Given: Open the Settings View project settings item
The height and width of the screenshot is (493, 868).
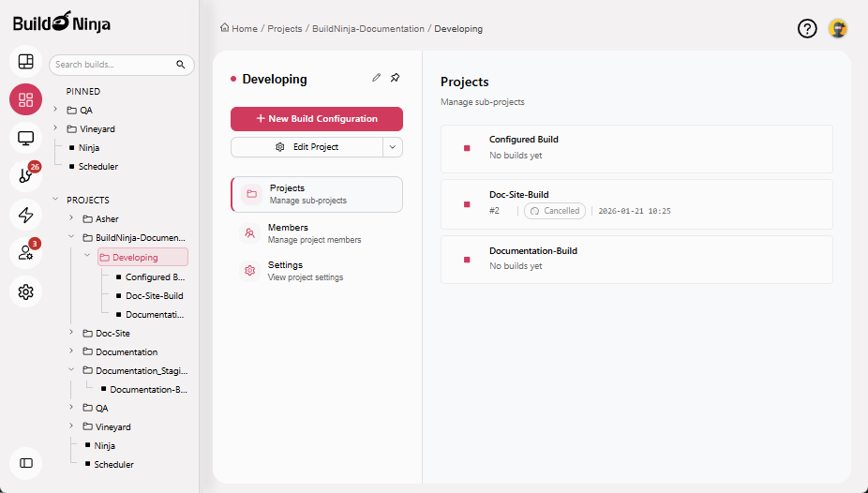Looking at the screenshot, I should (x=317, y=271).
